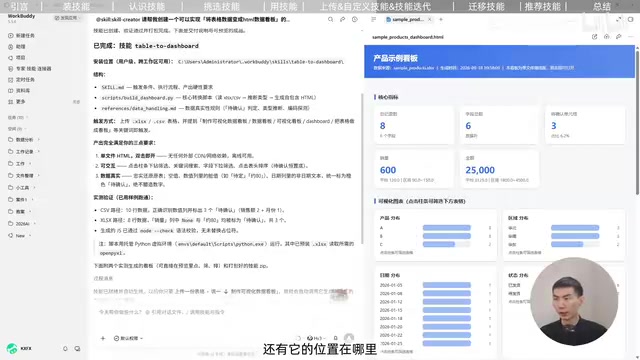Click heading 已完成：技能 table-to-dashboard

146,46
